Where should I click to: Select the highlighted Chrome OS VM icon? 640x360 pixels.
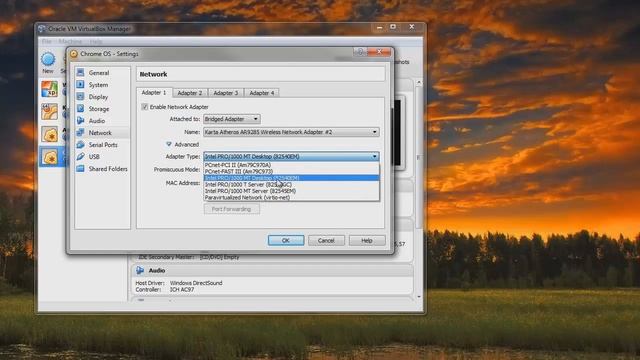[49, 157]
